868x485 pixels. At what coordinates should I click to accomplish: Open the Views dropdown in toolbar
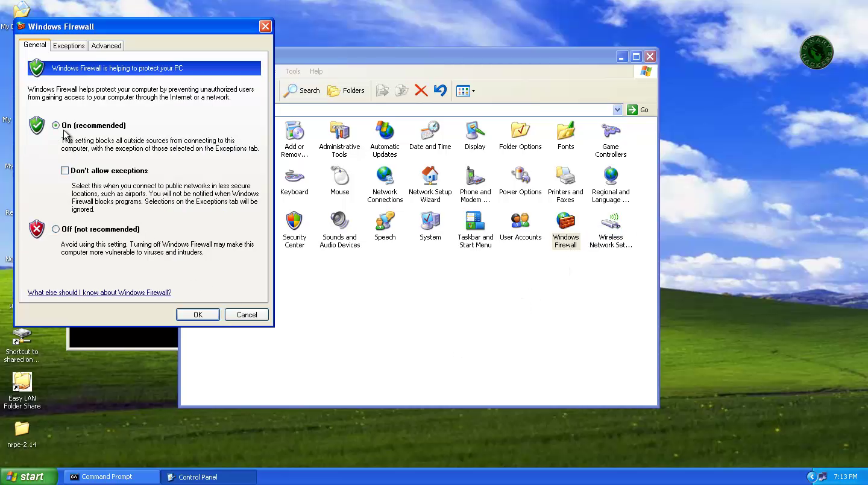tap(465, 90)
